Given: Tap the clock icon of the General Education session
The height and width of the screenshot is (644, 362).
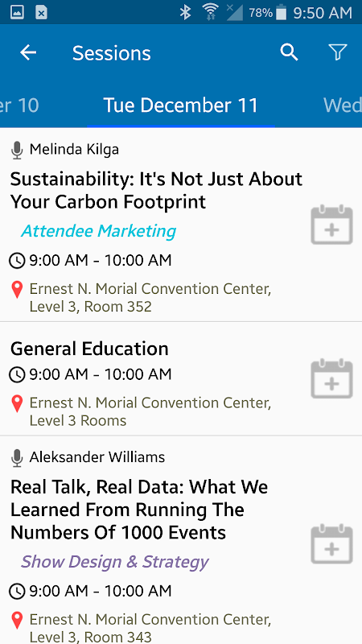Looking at the screenshot, I should coord(17,374).
